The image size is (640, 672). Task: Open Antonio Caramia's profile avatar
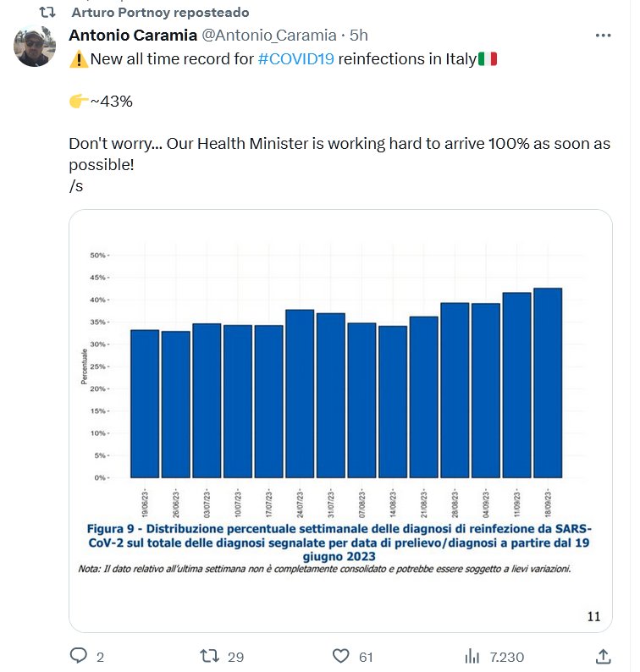[35, 47]
